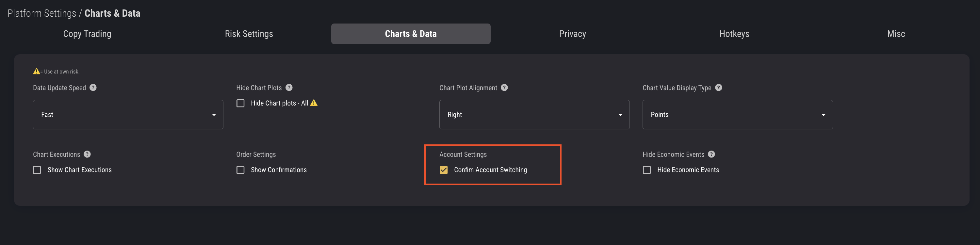Tick the Hide Economic Events checkbox
The image size is (980, 245).
tap(647, 170)
